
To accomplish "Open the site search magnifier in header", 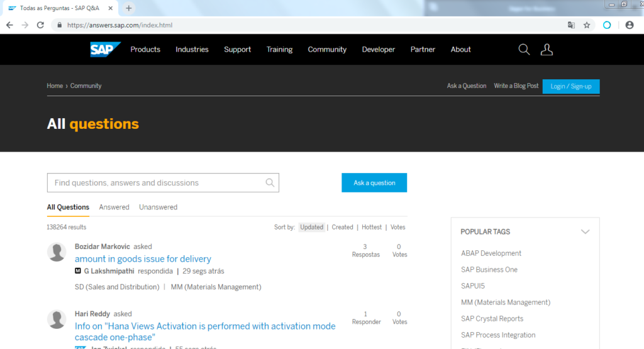I will (x=524, y=49).
